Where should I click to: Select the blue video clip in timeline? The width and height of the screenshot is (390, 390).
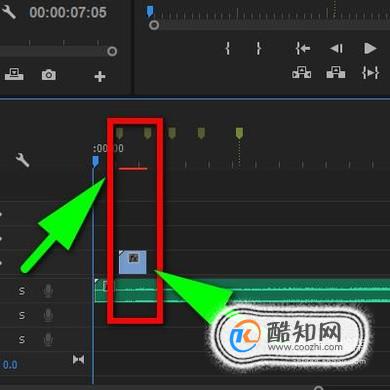[133, 262]
